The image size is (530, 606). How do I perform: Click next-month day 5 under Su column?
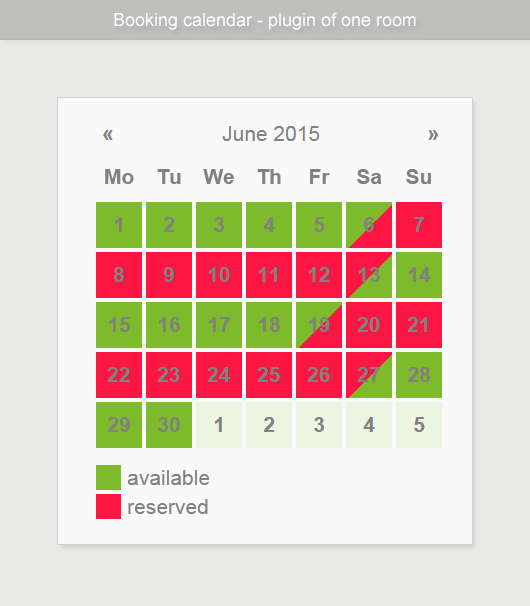coord(419,425)
